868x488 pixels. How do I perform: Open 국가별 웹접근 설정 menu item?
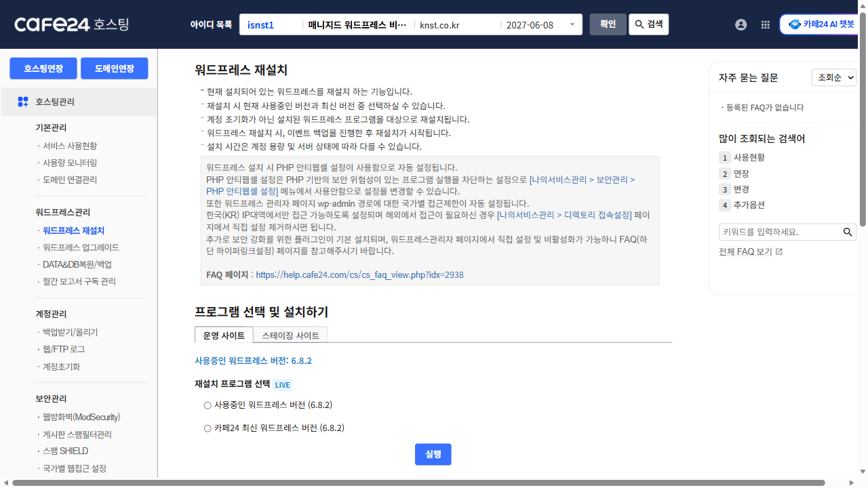pyautogui.click(x=75, y=468)
